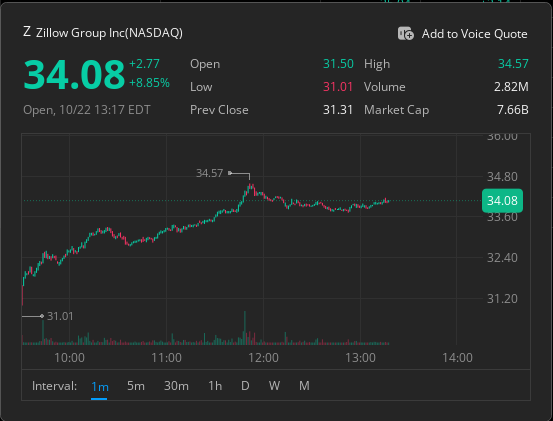Image resolution: width=553 pixels, height=421 pixels.
Task: Click the Low value 31.01 in stats
Action: (338, 87)
